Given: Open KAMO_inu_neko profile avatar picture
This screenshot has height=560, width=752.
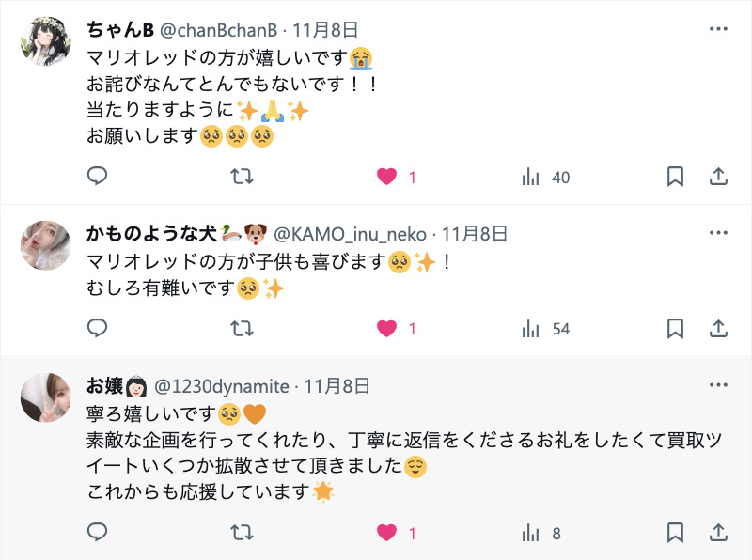Looking at the screenshot, I should [45, 245].
